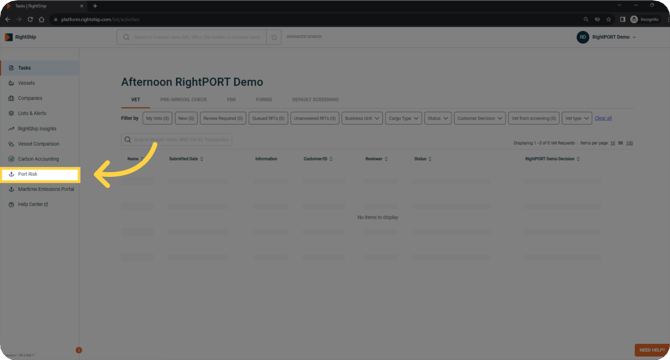Click the top search magnifier icon
Viewport: 670px width, 360px height.
point(126,37)
